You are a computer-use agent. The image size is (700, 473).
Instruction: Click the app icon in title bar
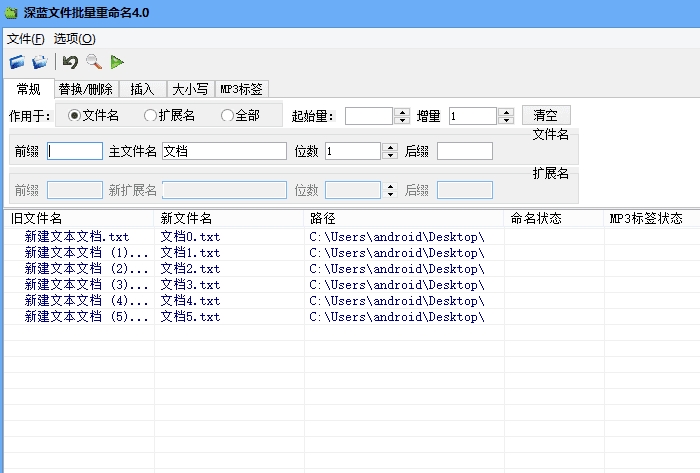pyautogui.click(x=11, y=12)
